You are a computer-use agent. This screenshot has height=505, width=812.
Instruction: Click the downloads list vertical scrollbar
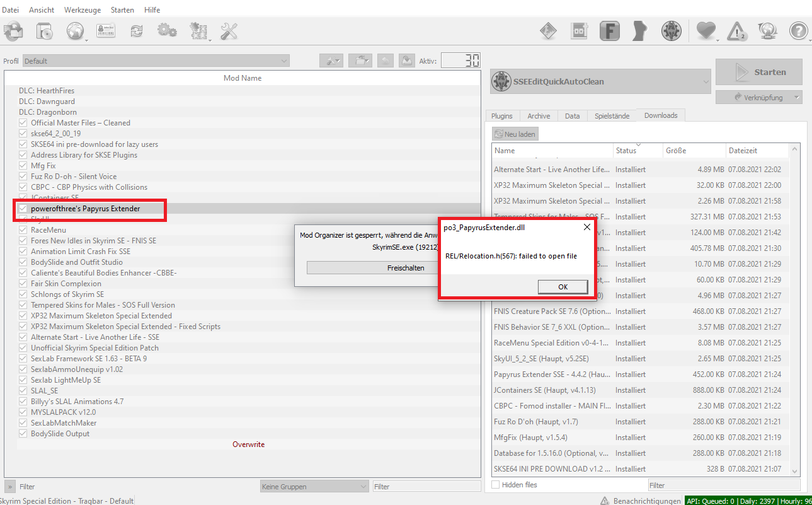tap(794, 309)
